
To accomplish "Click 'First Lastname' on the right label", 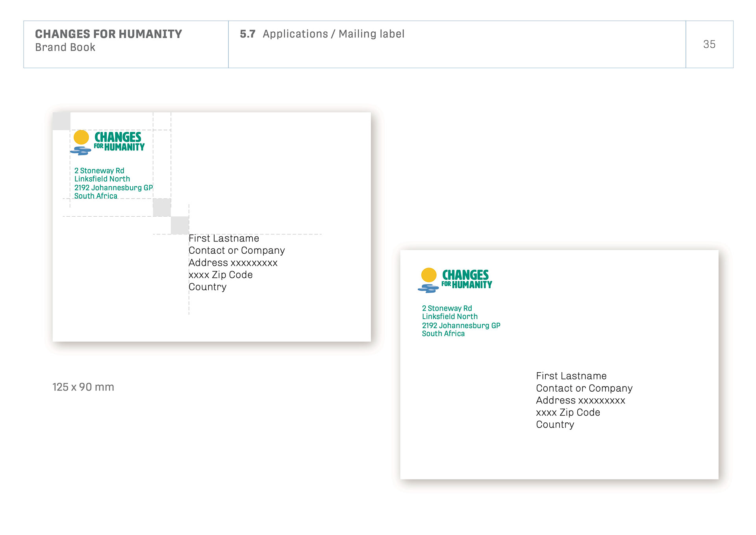I will [x=571, y=376].
